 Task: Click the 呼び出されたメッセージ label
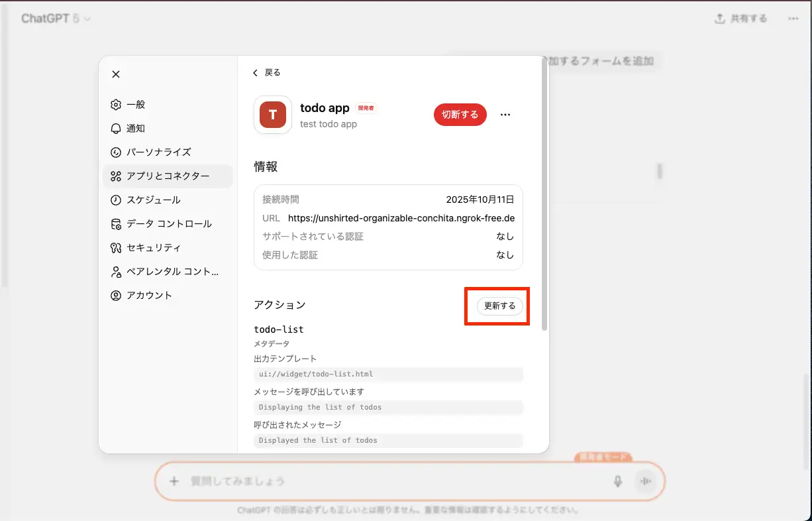[297, 425]
